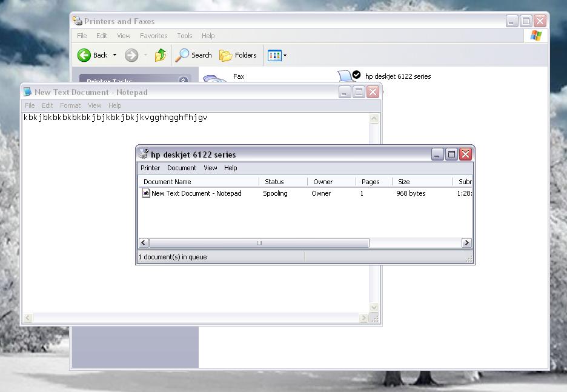Sort by the Owner column header

pyautogui.click(x=331, y=182)
